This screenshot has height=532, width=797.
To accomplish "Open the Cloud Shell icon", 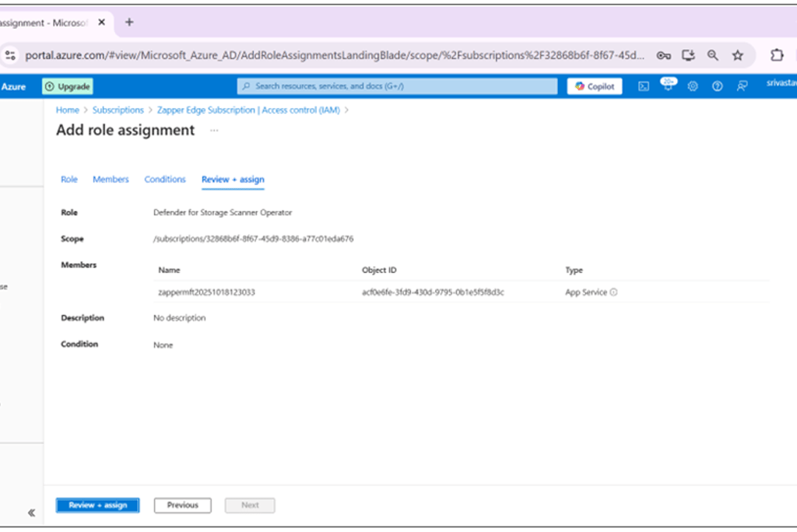I will pos(644,86).
